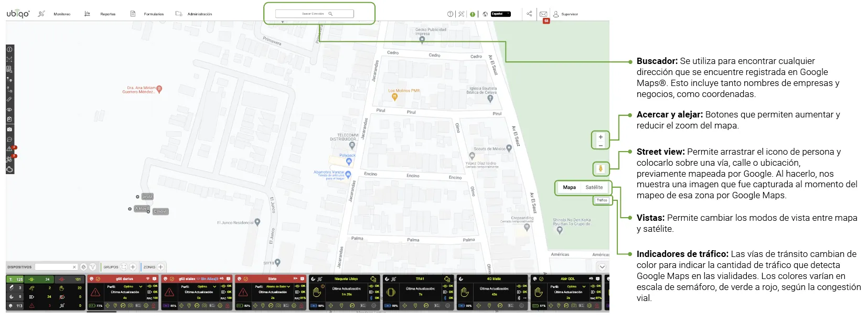This screenshot has height=322, width=868.
Task: Toggle the eye visibility icon in sidebar
Action: pos(9,110)
